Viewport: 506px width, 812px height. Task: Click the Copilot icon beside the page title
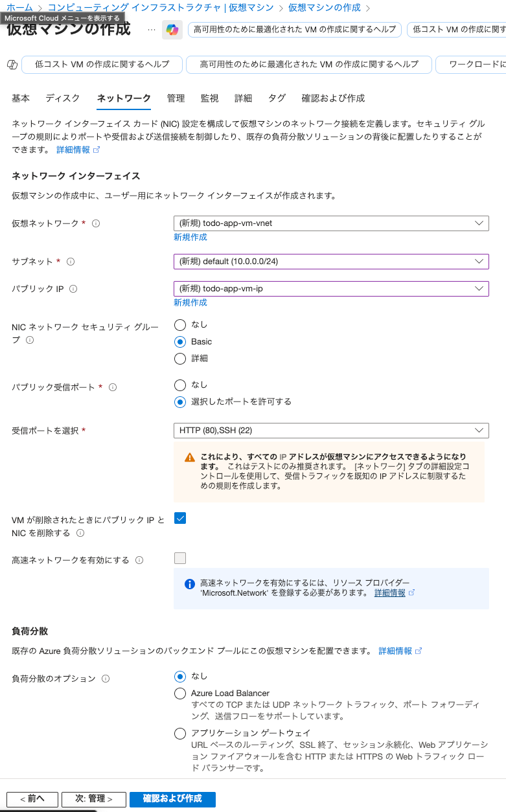[172, 30]
